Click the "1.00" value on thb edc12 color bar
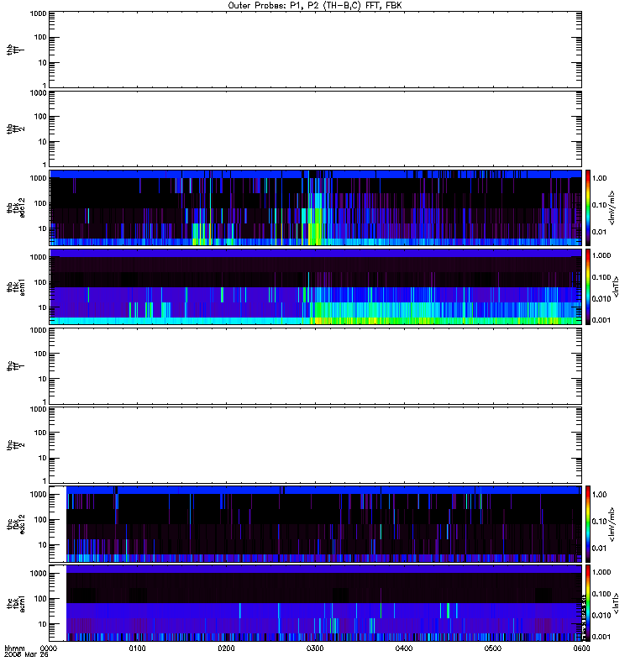The height and width of the screenshot is (672, 630). tap(599, 178)
